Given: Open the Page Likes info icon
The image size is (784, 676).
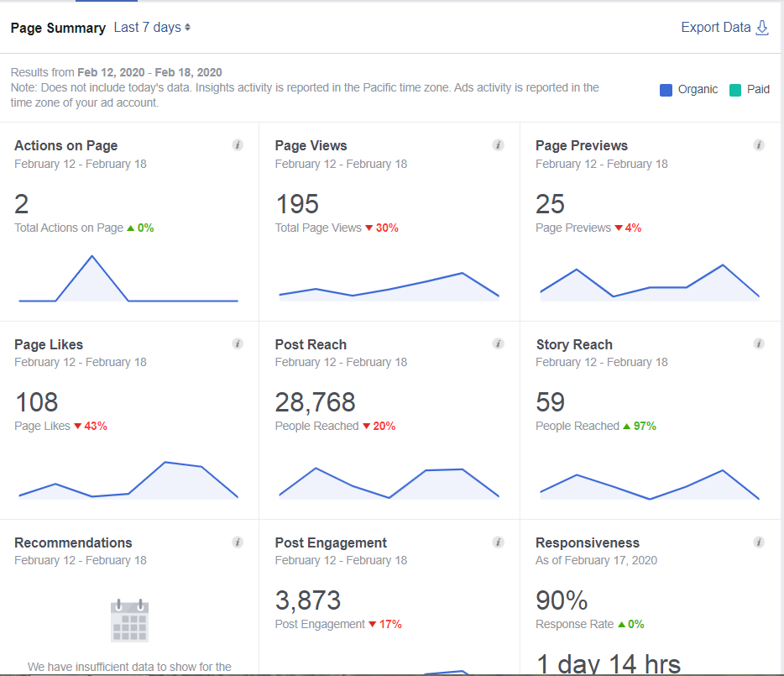Looking at the screenshot, I should click(238, 343).
